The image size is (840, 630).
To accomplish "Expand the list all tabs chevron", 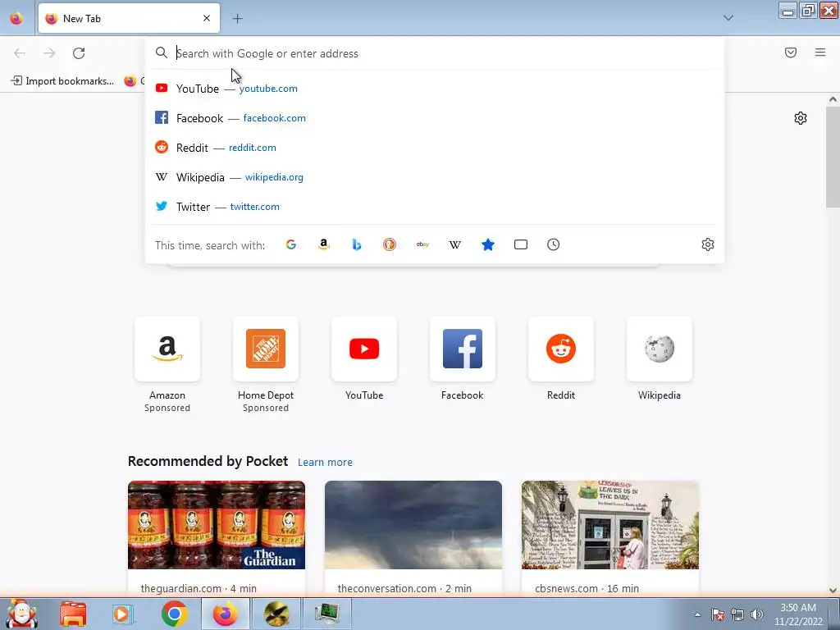I will click(728, 18).
